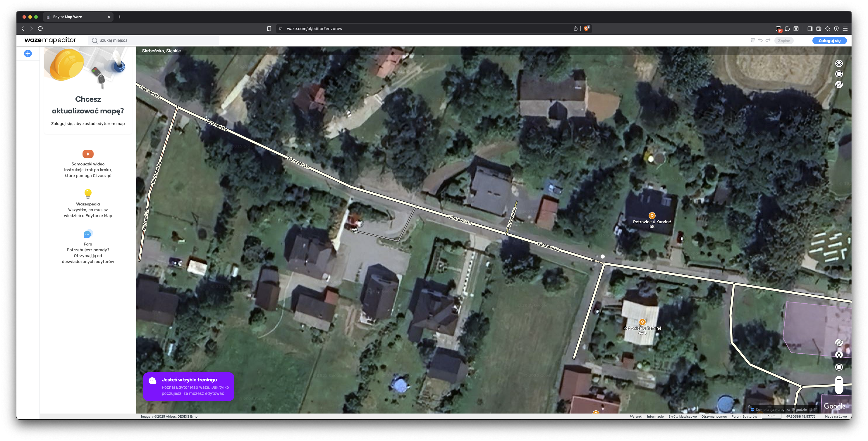Click the reload map data icon
The width and height of the screenshot is (868, 441).
(839, 74)
